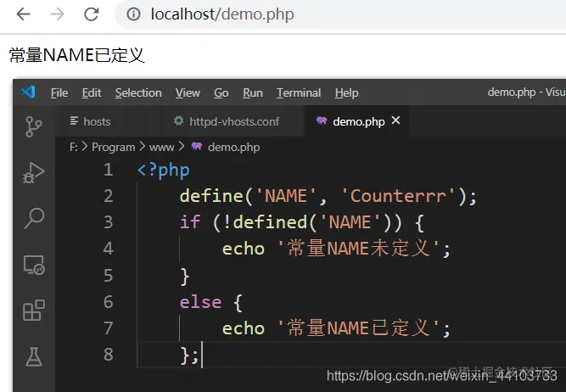Click the localhost/demo.php address field
The height and width of the screenshot is (392, 566).
click(341, 14)
